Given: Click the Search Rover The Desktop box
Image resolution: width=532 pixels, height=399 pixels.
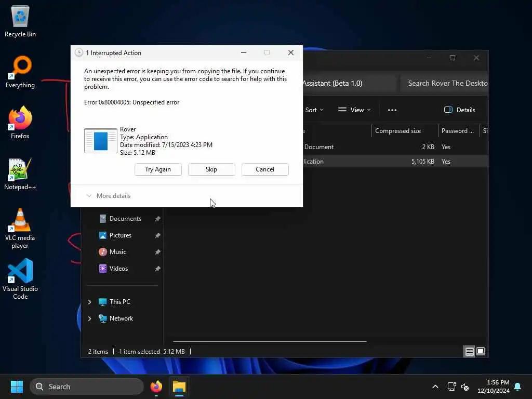Looking at the screenshot, I should (445, 83).
